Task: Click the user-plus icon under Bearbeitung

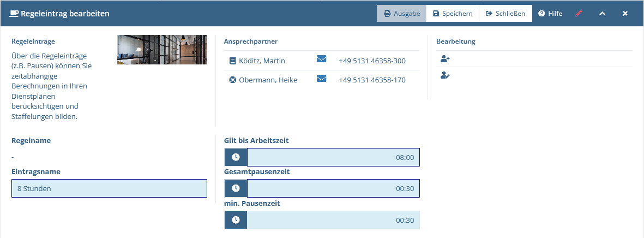Action: coord(445,59)
